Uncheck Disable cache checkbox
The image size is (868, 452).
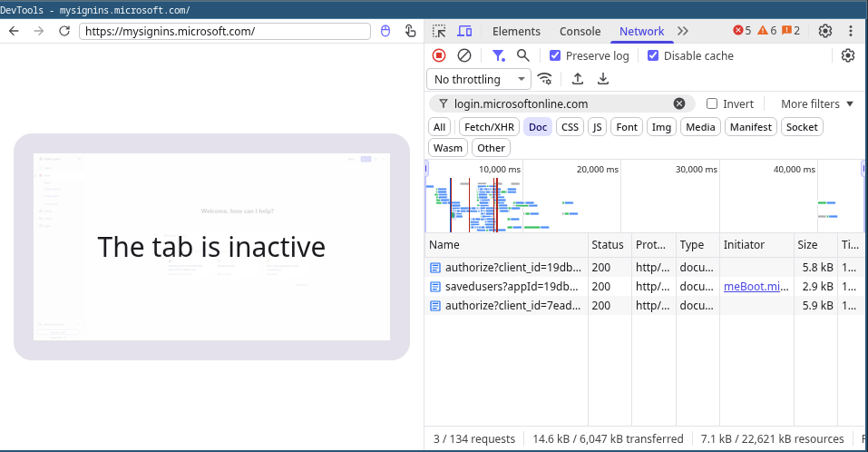click(653, 55)
